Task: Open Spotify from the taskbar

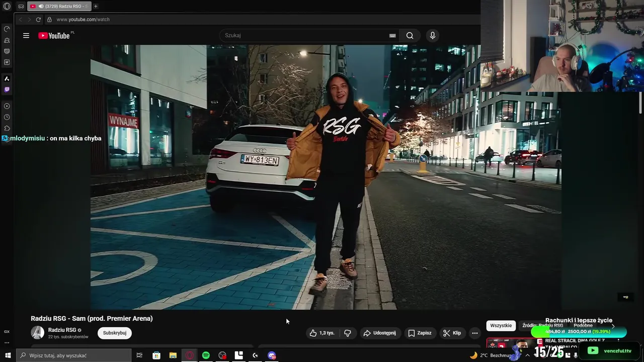Action: tap(206, 355)
